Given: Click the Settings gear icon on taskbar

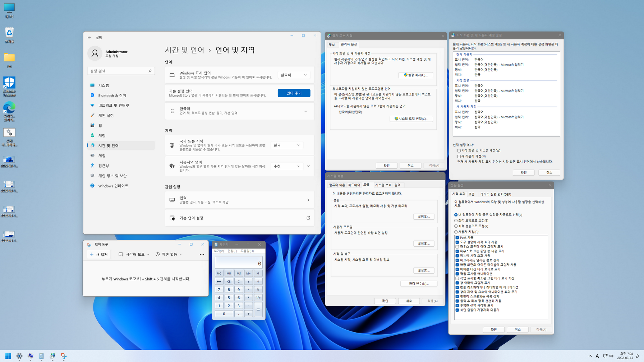Looking at the screenshot, I should click(x=19, y=356).
